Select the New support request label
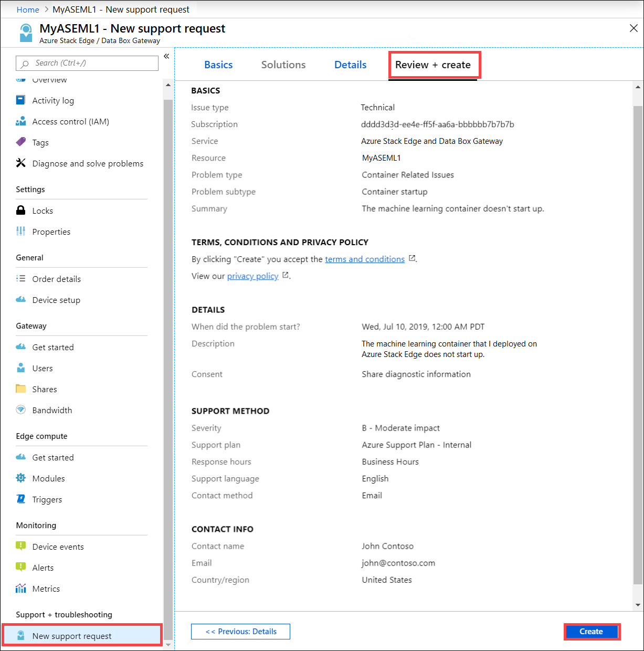Image resolution: width=644 pixels, height=651 pixels. click(x=72, y=636)
